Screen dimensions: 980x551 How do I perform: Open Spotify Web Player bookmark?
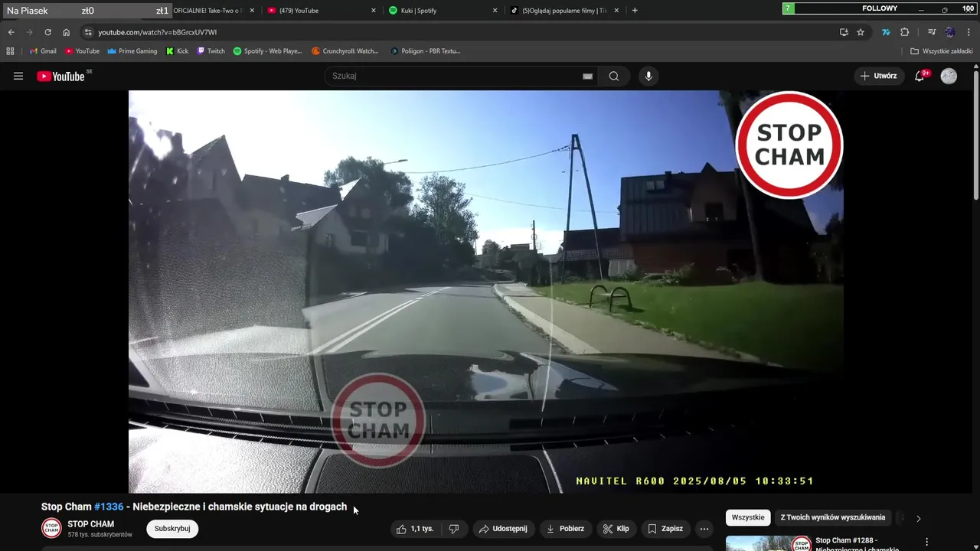coord(267,51)
